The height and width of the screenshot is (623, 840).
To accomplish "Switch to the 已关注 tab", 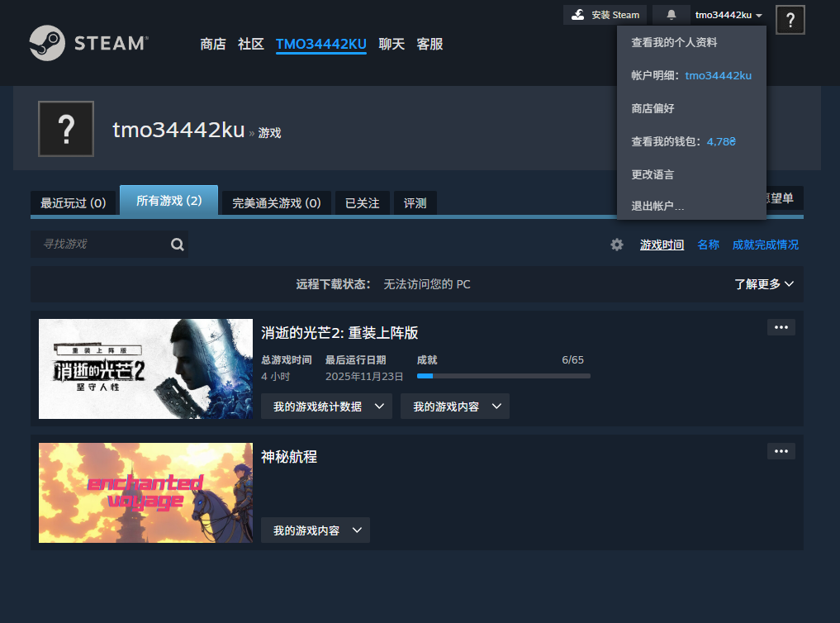I will (x=361, y=202).
